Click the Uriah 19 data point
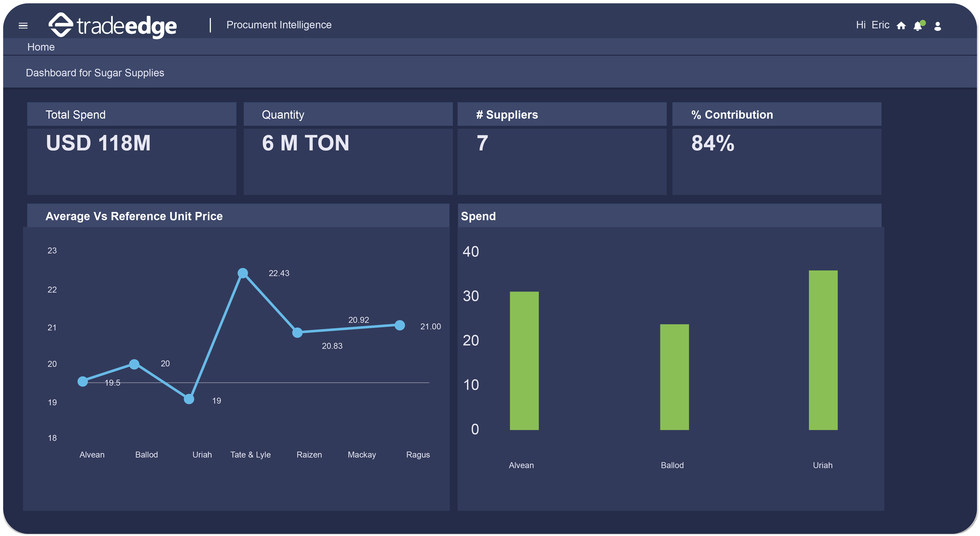The image size is (980, 536). click(189, 399)
